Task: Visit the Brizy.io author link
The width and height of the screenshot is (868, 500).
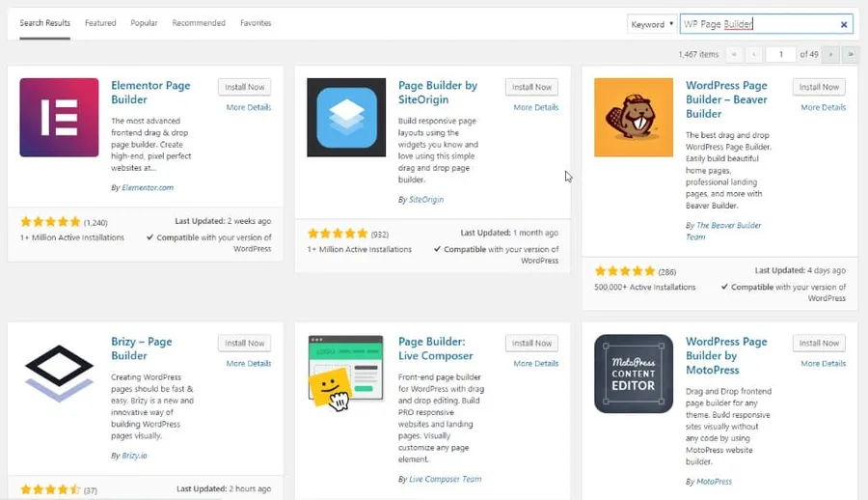Action: 134,455
